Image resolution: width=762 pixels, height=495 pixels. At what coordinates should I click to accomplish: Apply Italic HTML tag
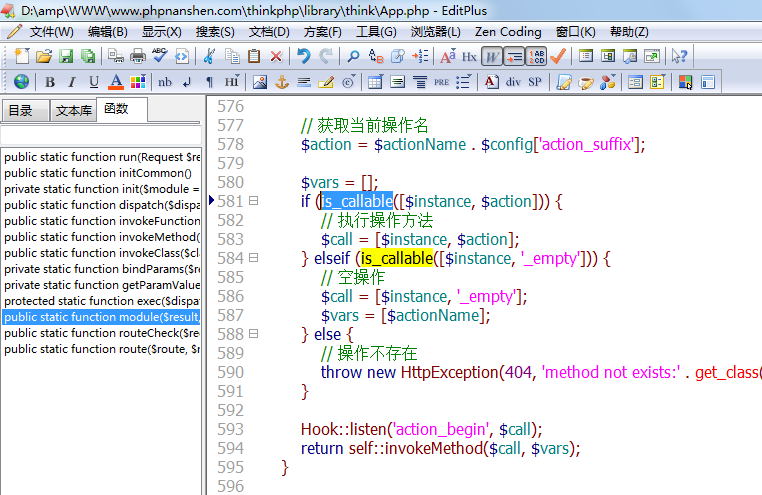pyautogui.click(x=72, y=82)
